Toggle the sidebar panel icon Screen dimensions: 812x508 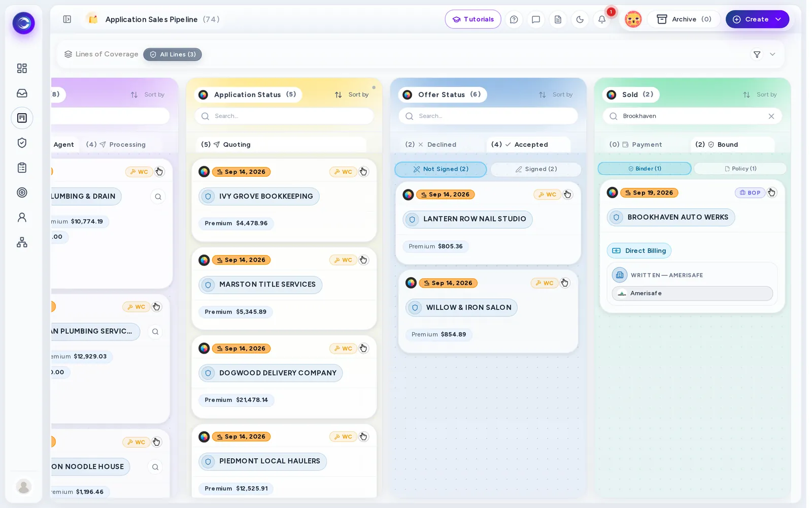67,19
